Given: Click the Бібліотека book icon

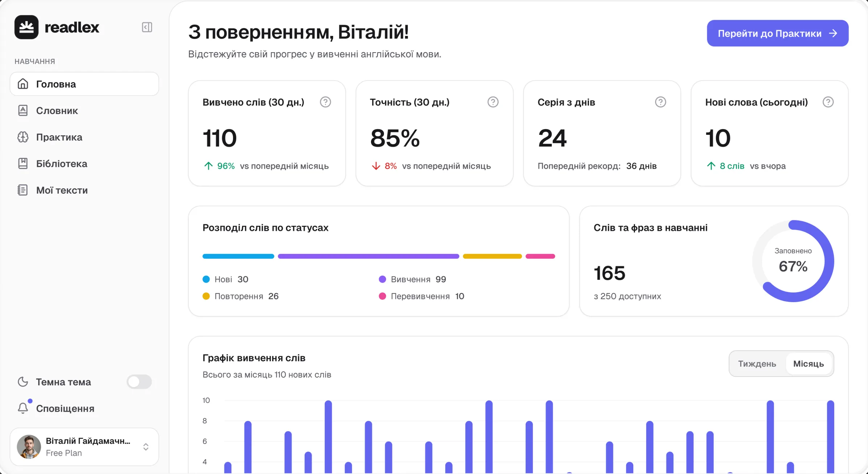Looking at the screenshot, I should click(23, 163).
